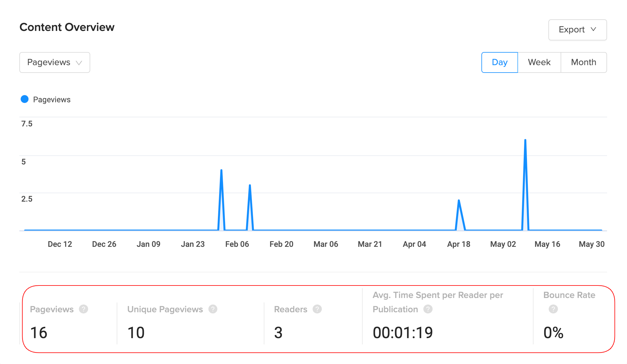Toggle Pageviews legend blue dot

[x=25, y=99]
